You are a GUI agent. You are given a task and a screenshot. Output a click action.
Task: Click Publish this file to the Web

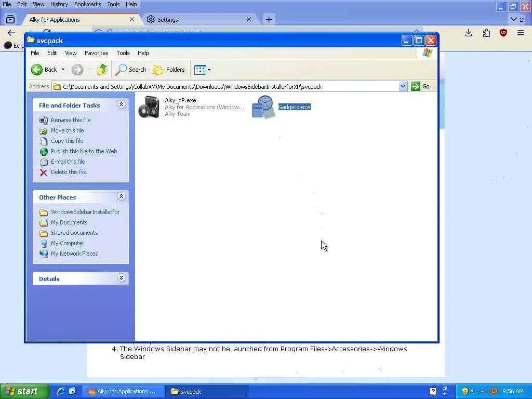84,151
